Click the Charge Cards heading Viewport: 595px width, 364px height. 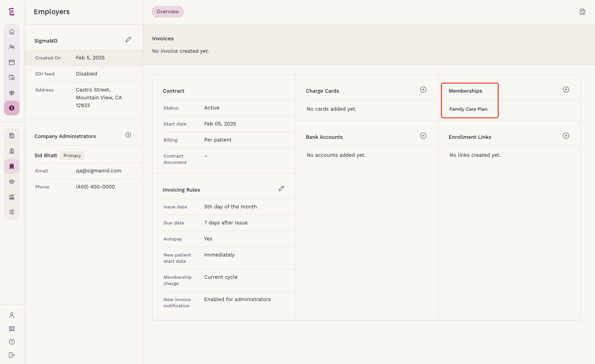point(322,91)
